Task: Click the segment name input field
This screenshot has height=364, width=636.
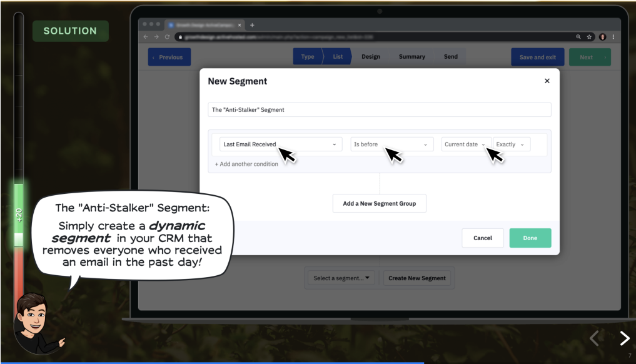Action: [379, 109]
